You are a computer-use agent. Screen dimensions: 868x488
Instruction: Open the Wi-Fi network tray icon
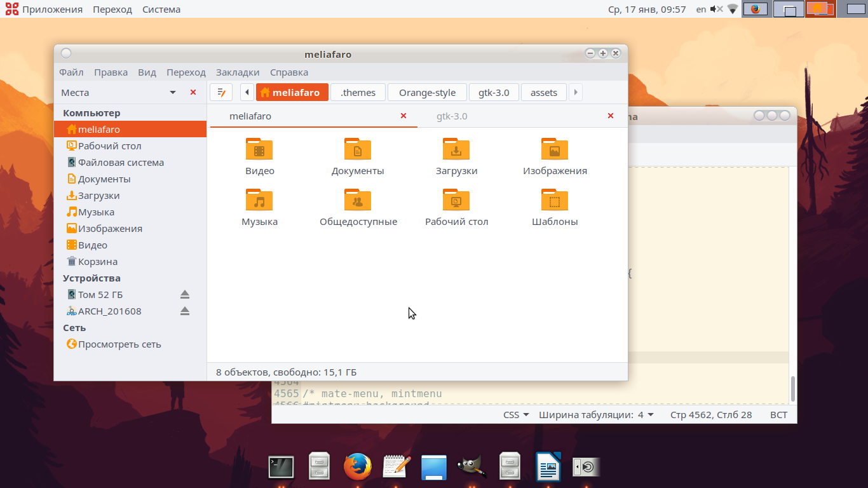(733, 9)
